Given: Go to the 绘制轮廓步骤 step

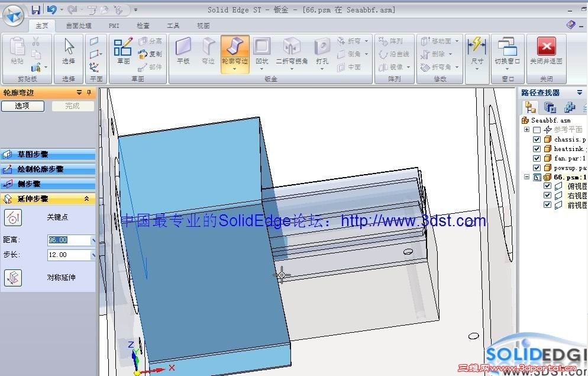Looking at the screenshot, I should tap(48, 169).
